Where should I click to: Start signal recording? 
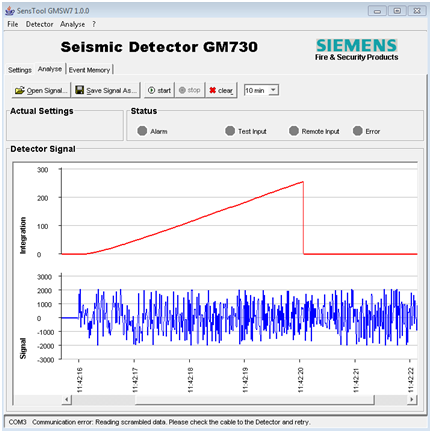click(x=159, y=90)
